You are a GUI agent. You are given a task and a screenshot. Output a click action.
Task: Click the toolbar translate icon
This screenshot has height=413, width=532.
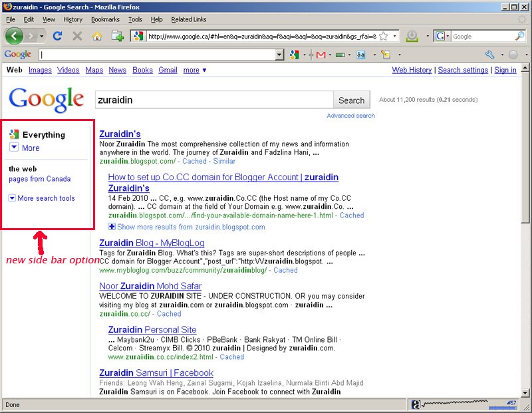click(361, 55)
